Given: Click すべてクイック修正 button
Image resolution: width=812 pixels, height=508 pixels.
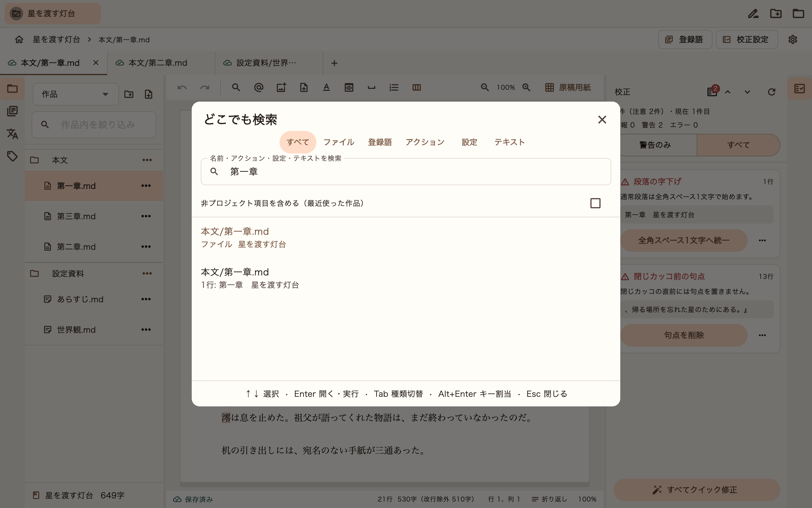Looking at the screenshot, I should (x=697, y=490).
